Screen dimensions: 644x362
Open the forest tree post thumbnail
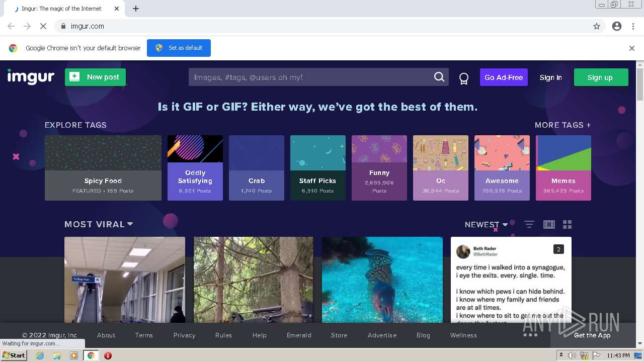tap(254, 280)
